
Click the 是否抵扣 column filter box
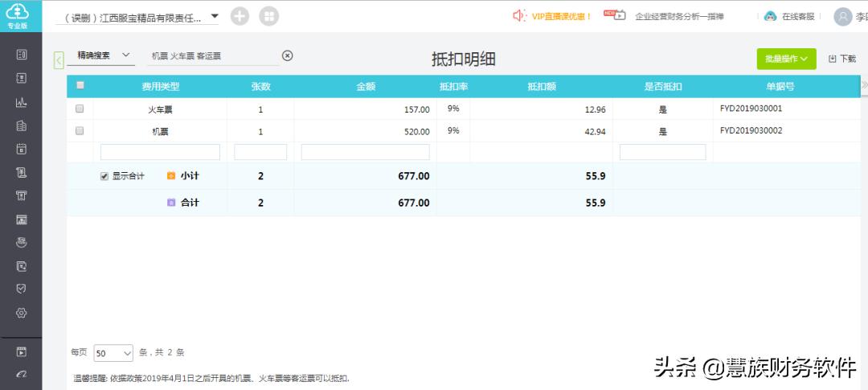tap(662, 152)
